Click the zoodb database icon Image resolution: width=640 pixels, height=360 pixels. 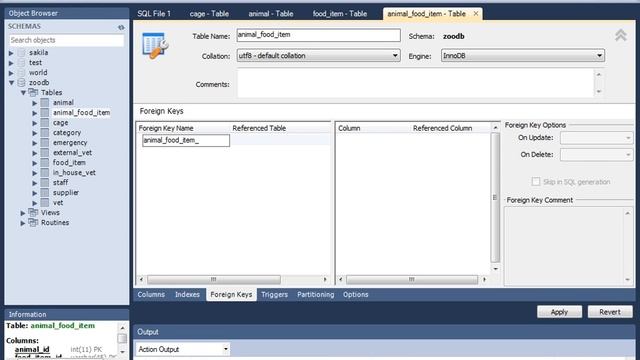(x=22, y=83)
